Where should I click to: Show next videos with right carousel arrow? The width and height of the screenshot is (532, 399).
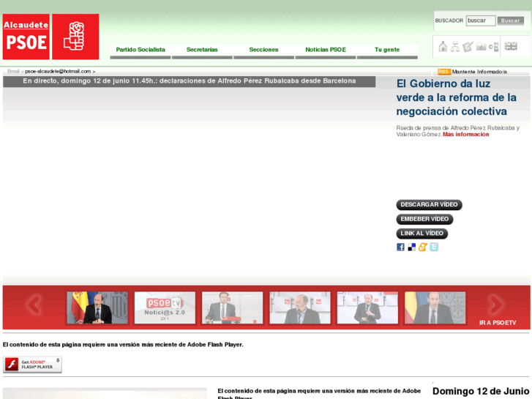point(496,305)
